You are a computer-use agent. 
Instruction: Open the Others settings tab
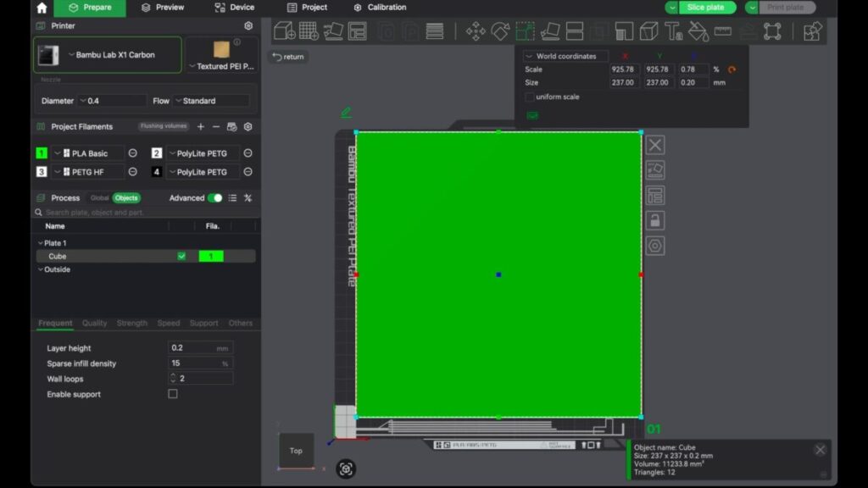pyautogui.click(x=240, y=323)
